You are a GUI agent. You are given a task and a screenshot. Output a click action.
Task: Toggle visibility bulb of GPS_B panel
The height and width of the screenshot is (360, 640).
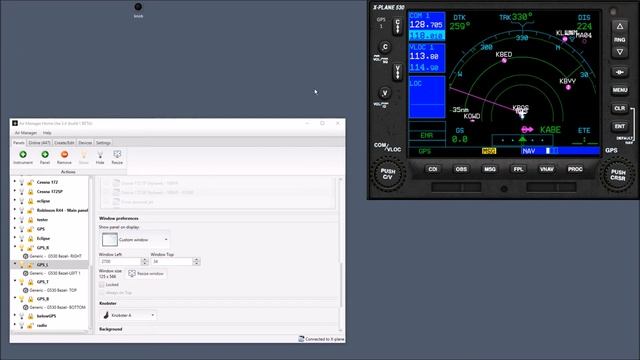pos(22,299)
